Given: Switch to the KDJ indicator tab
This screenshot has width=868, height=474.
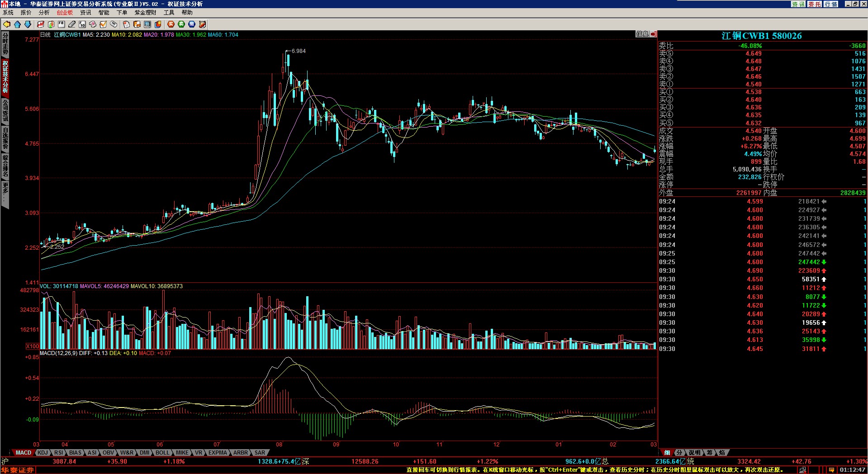Looking at the screenshot, I should [43, 453].
